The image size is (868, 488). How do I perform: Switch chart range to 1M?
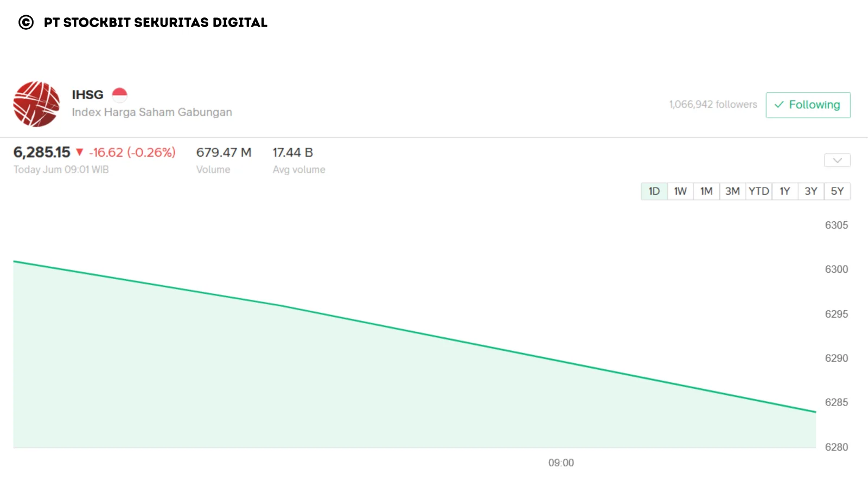tap(706, 191)
